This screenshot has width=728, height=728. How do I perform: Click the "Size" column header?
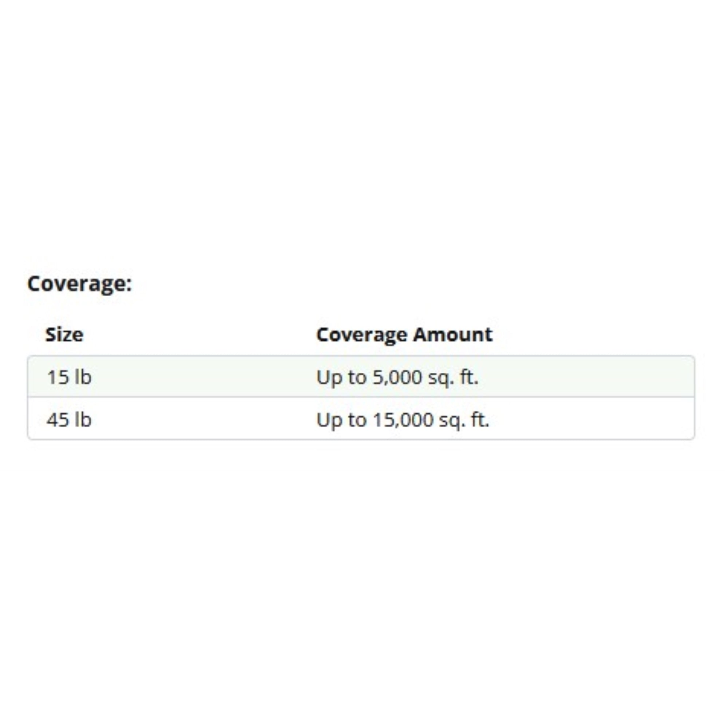pos(64,335)
